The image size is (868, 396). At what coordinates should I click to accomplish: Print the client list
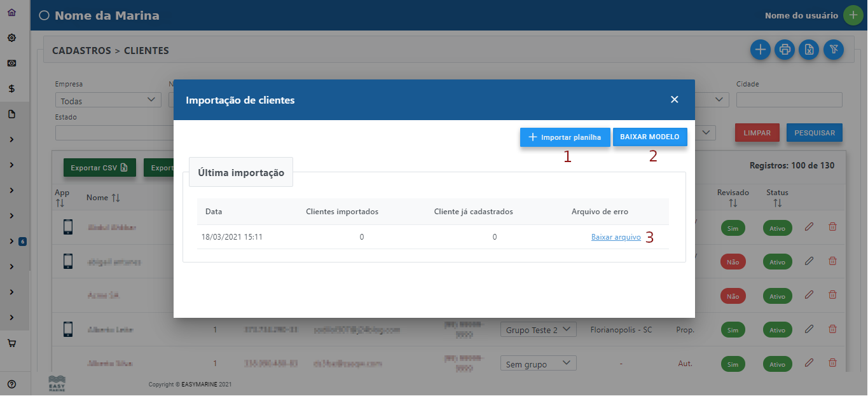(784, 50)
